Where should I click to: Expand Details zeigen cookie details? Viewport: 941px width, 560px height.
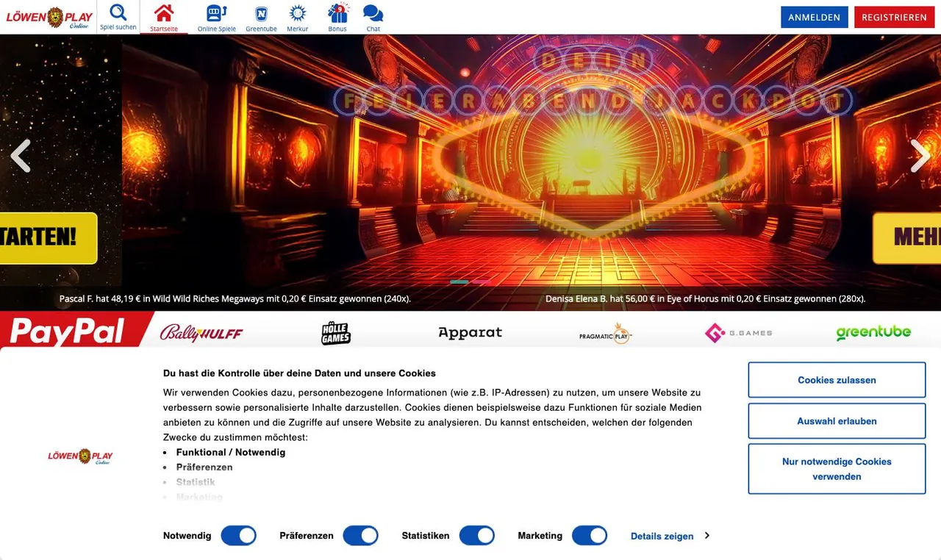click(670, 536)
